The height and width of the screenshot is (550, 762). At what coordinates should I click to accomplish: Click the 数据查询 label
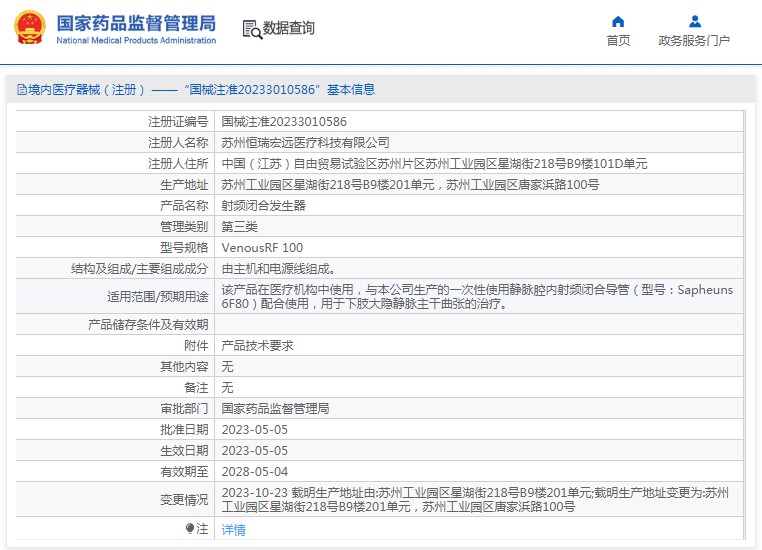(289, 28)
